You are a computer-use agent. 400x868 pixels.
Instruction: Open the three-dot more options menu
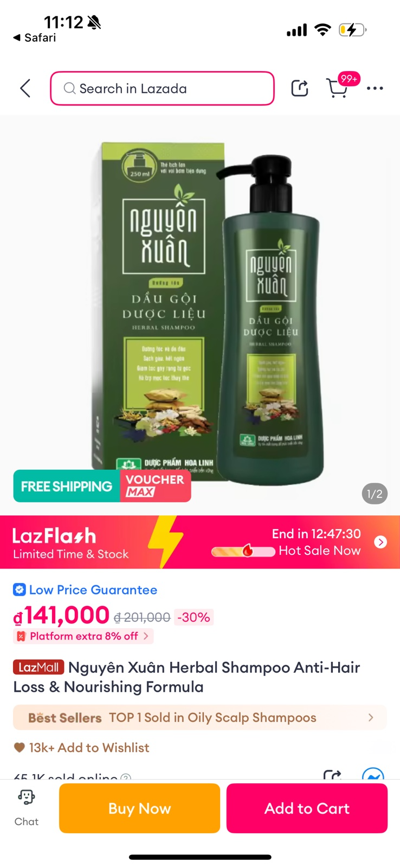click(375, 88)
